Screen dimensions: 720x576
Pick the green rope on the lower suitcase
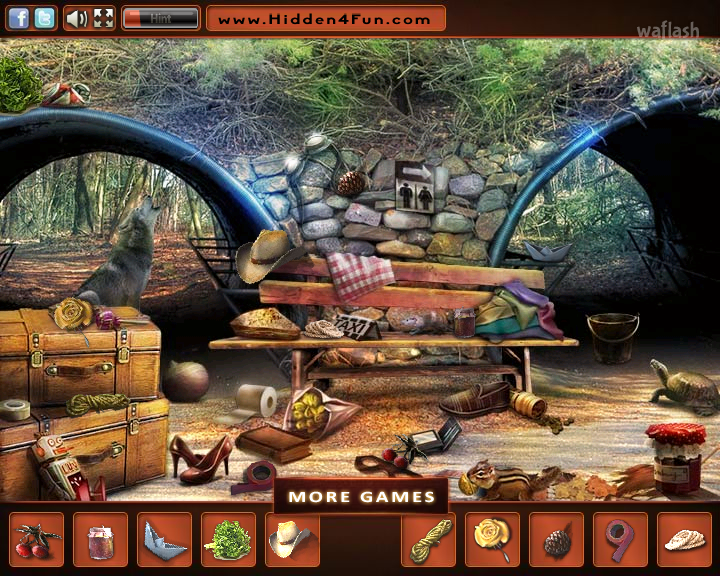point(97,403)
